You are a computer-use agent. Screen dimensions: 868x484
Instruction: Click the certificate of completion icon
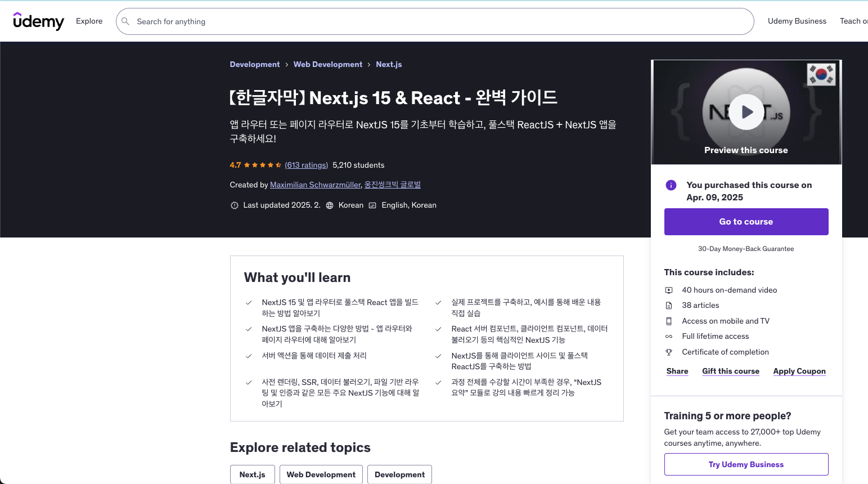tap(669, 352)
